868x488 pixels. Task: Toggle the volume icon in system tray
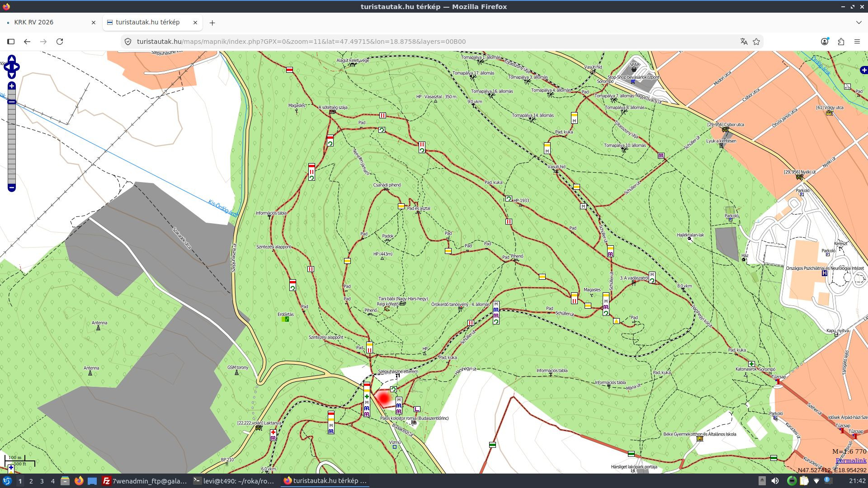[775, 481]
